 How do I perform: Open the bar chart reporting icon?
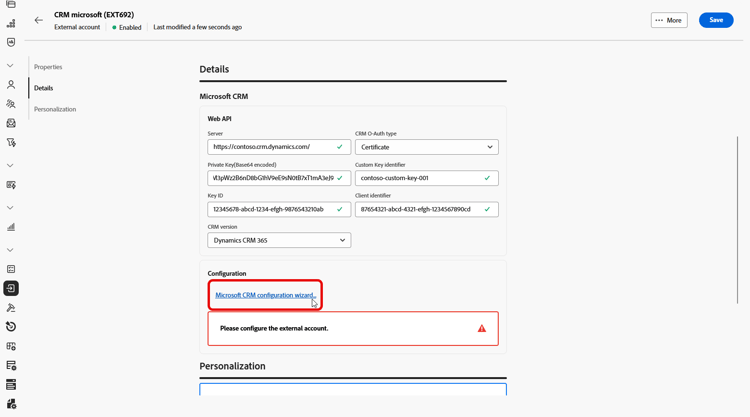pos(11,227)
